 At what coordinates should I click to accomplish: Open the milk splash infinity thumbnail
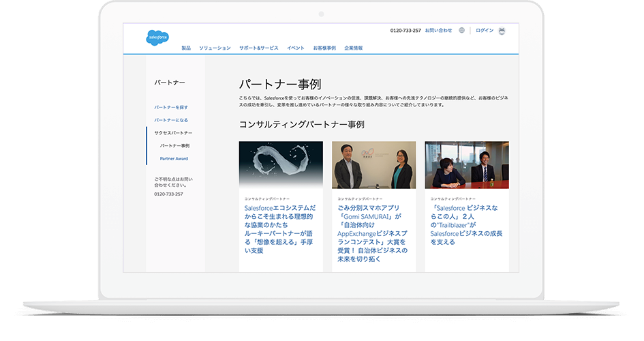coord(281,165)
